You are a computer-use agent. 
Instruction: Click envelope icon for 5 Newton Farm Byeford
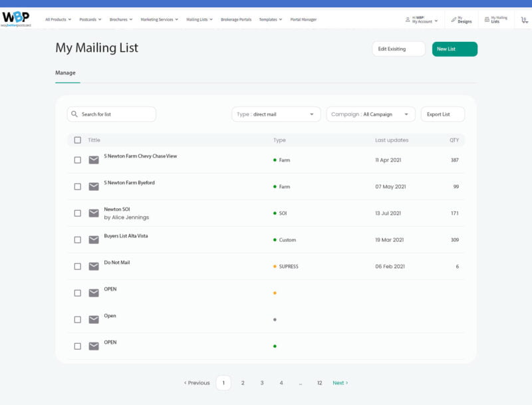pyautogui.click(x=94, y=187)
